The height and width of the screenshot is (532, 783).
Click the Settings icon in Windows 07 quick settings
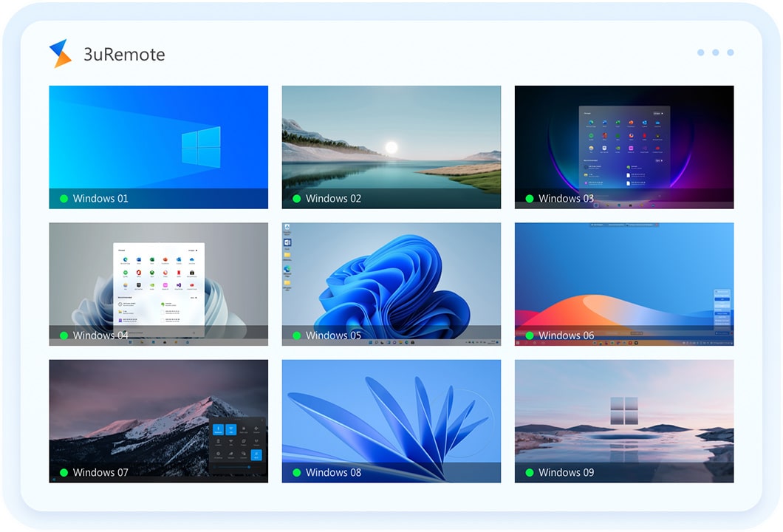coord(218,454)
